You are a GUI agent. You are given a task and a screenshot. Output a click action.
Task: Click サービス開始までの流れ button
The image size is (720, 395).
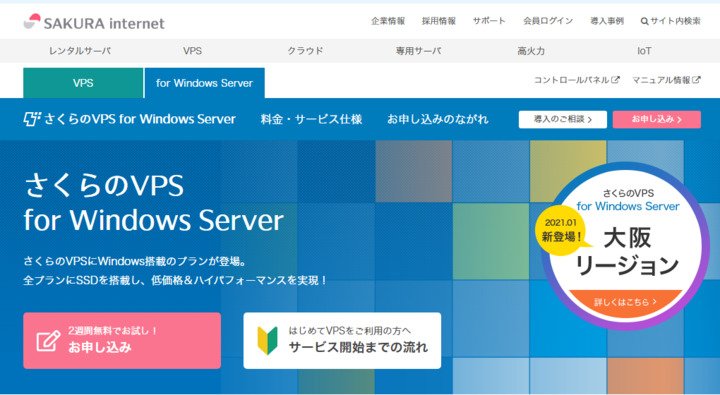[x=342, y=340]
